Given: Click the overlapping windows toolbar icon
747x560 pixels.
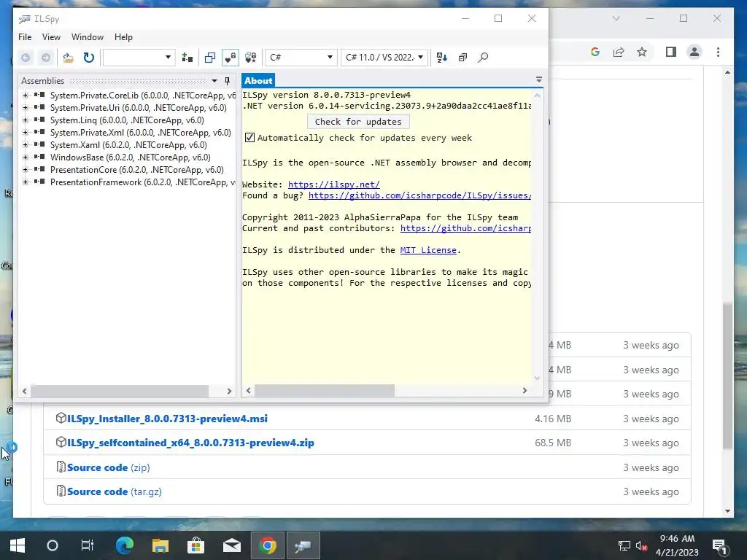Looking at the screenshot, I should click(210, 58).
